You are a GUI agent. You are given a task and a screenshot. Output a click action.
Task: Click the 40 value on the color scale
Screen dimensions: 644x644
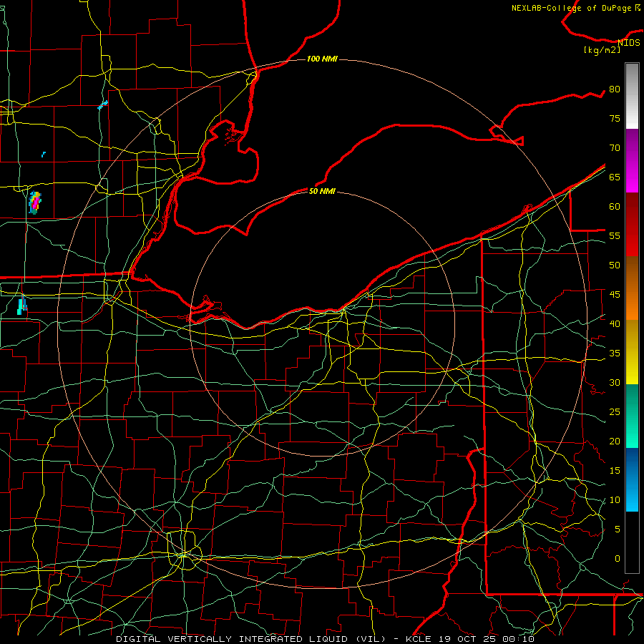coord(615,323)
